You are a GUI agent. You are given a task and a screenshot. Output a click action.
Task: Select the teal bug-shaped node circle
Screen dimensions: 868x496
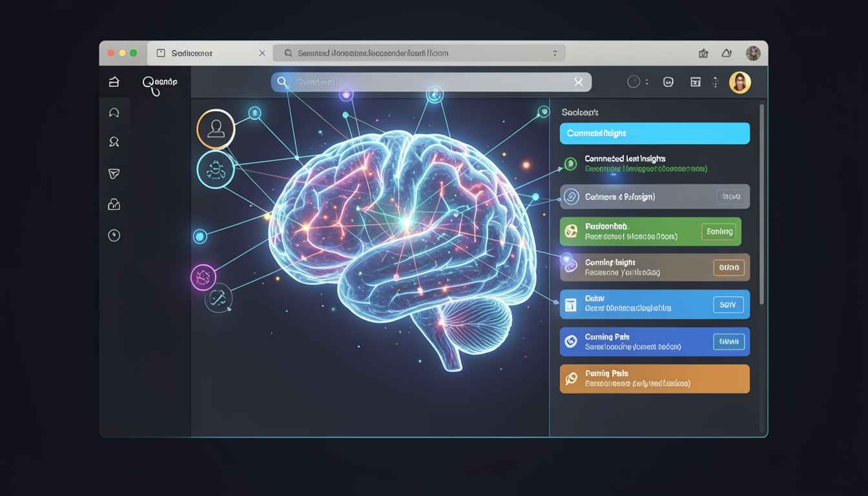(x=215, y=170)
